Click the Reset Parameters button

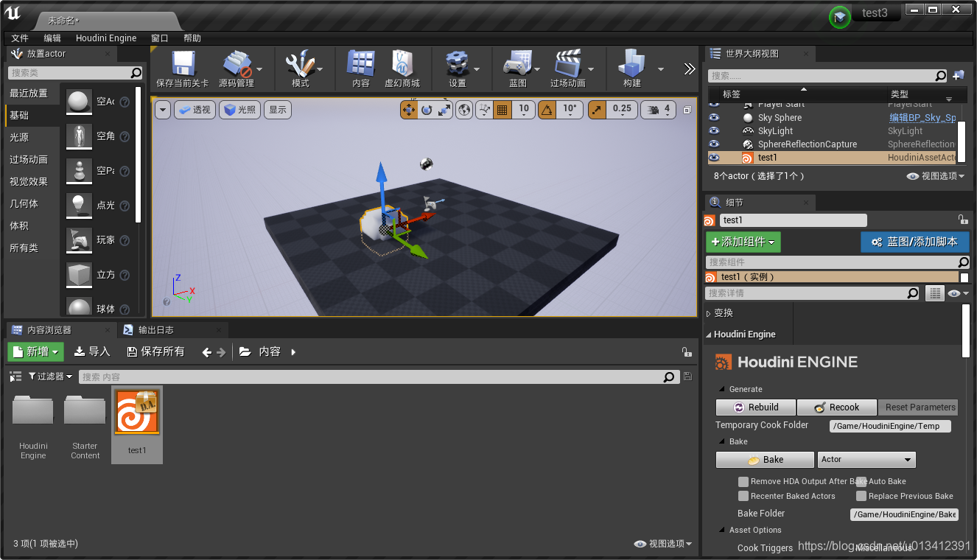click(x=918, y=407)
